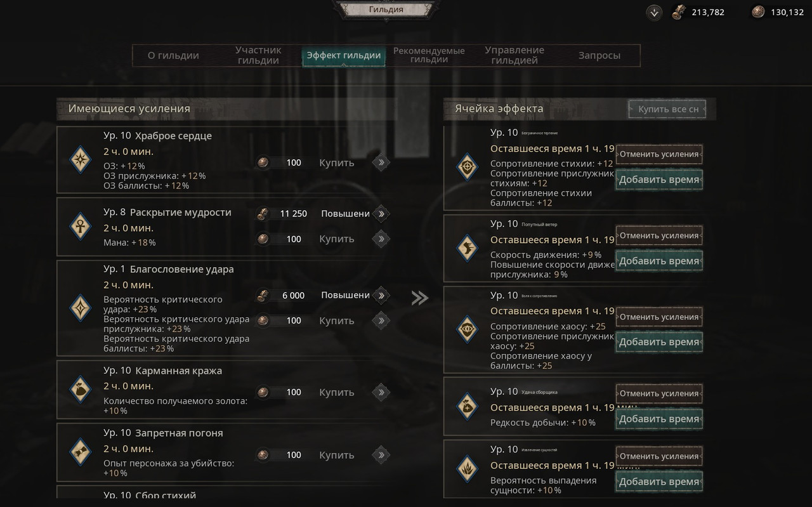Click the Храброе сердце buff icon
Image resolution: width=812 pixels, height=507 pixels.
click(x=81, y=160)
